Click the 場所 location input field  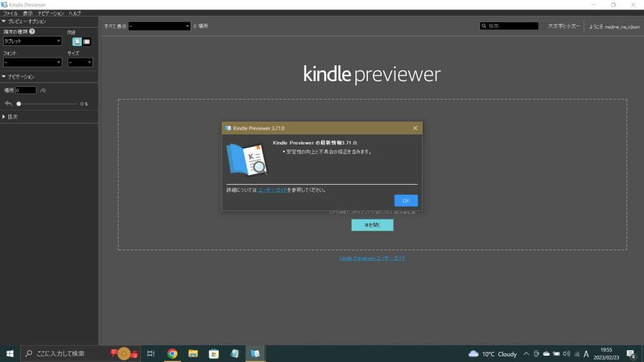[25, 90]
